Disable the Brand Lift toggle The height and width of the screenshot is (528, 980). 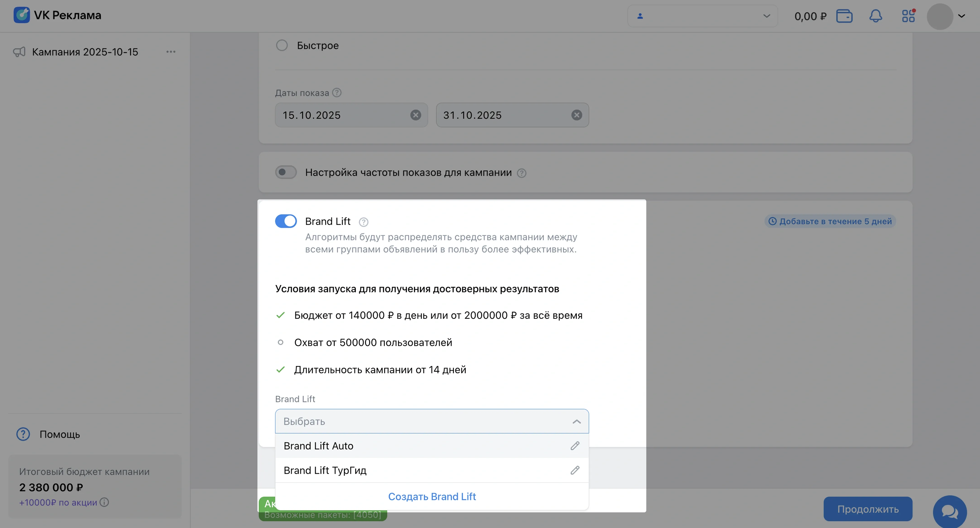tap(286, 221)
